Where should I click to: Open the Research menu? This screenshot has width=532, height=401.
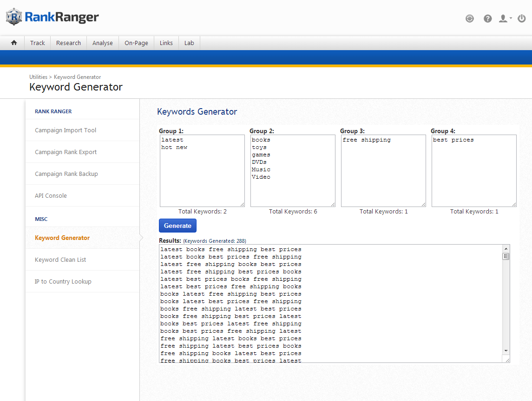(68, 43)
